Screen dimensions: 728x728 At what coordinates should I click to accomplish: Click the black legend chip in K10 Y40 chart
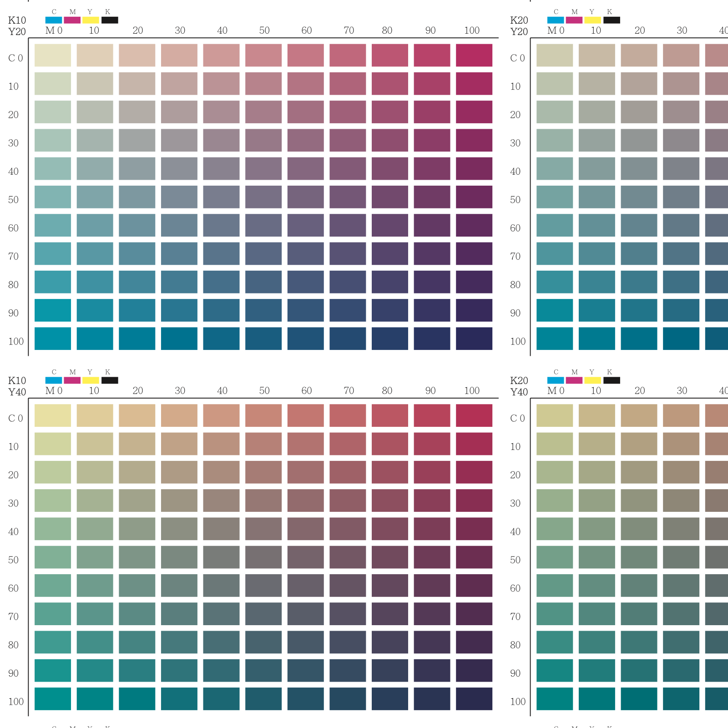[110, 380]
